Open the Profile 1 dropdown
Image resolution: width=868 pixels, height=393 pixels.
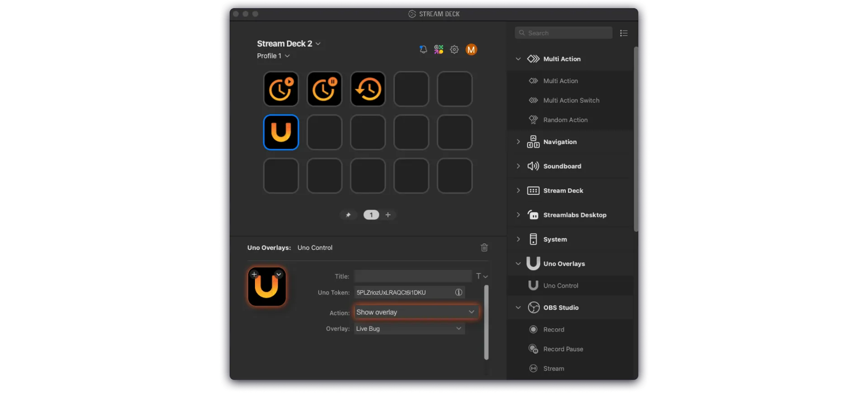[x=273, y=56]
